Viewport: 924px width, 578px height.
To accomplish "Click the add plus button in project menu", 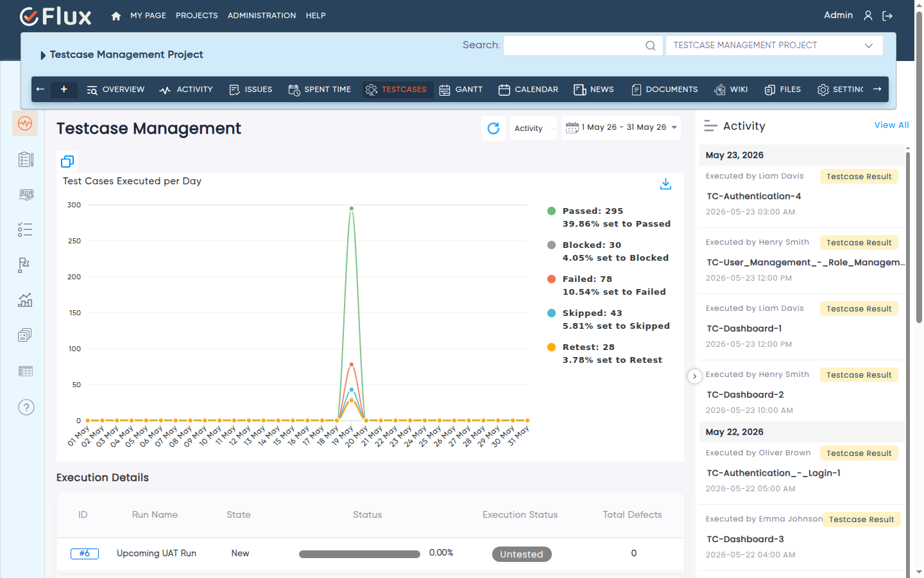I will 64,89.
